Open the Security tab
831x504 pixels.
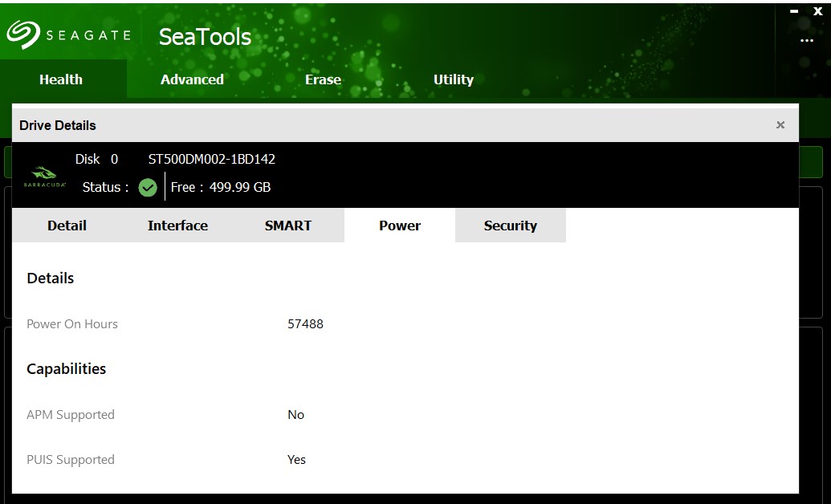[x=510, y=226]
